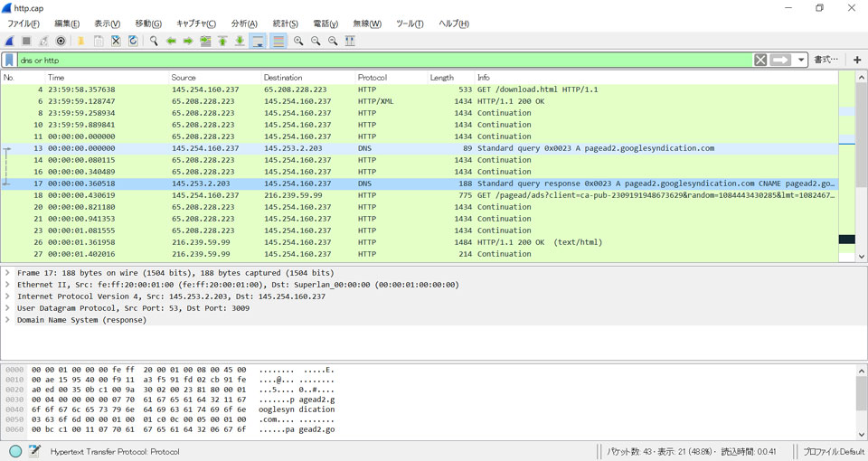Sort packets by the Time column header
868x461 pixels.
click(x=107, y=78)
